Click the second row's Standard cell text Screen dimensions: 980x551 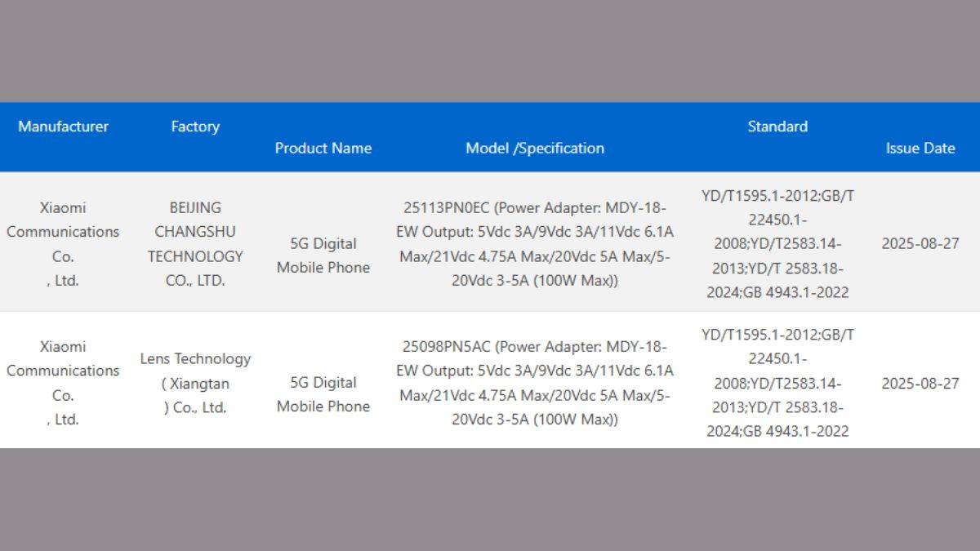tap(777, 383)
